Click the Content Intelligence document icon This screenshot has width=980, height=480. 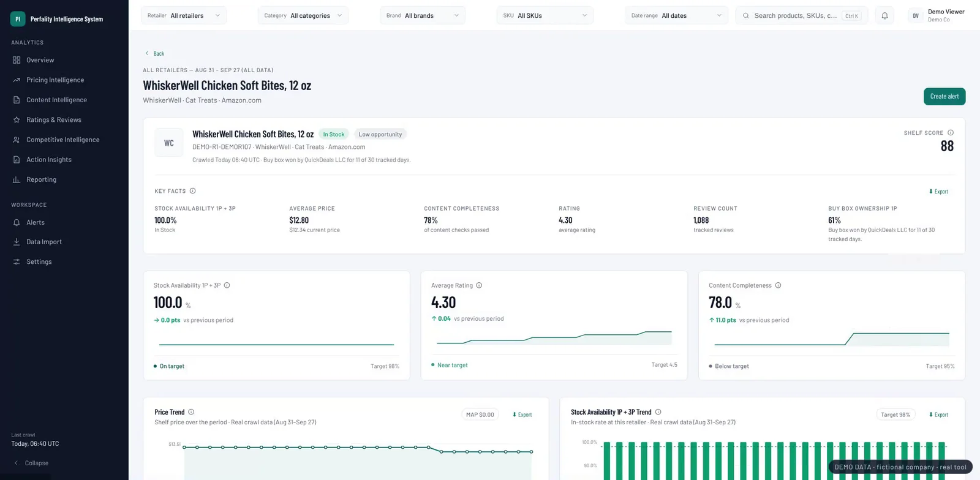[x=17, y=100]
